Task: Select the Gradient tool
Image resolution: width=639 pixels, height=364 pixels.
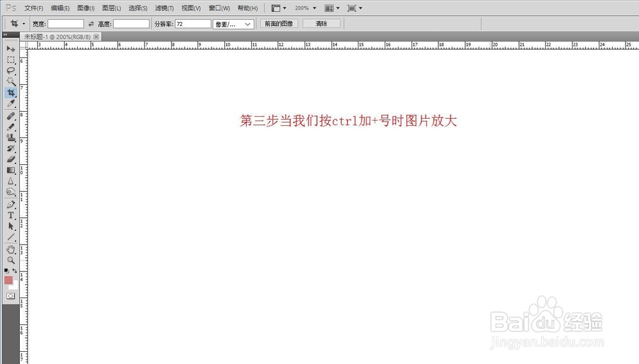Action: (11, 171)
